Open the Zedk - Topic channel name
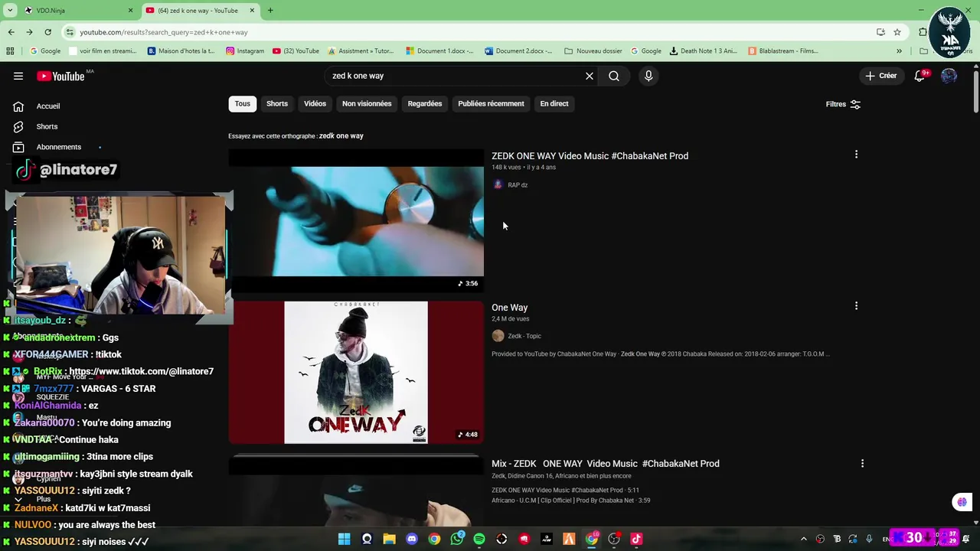This screenshot has width=980, height=551. (524, 336)
